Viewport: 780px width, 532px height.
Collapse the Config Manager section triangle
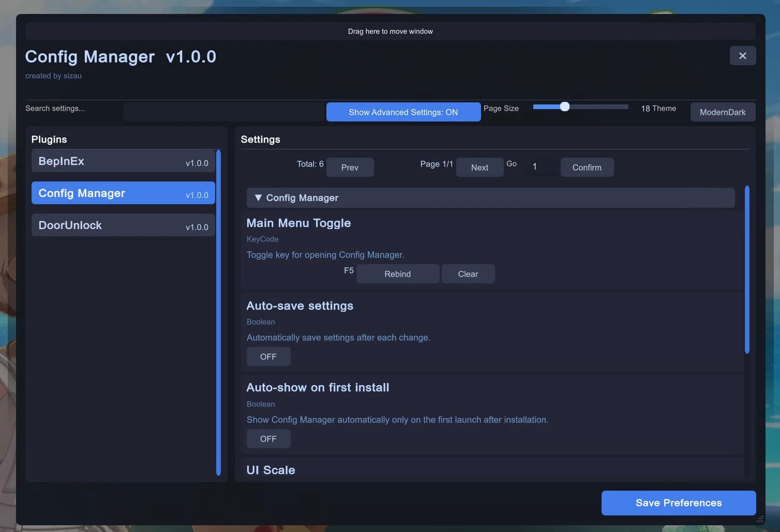[x=258, y=197]
